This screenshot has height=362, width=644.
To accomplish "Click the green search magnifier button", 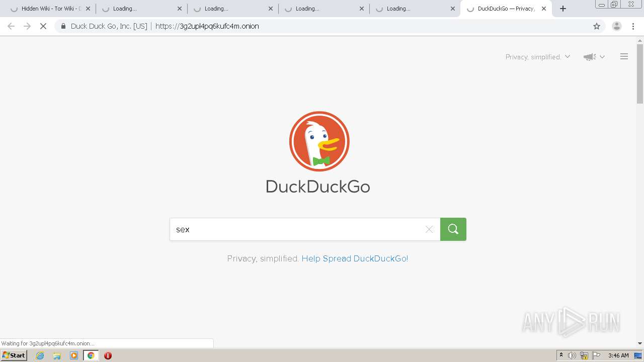I will pos(453,229).
